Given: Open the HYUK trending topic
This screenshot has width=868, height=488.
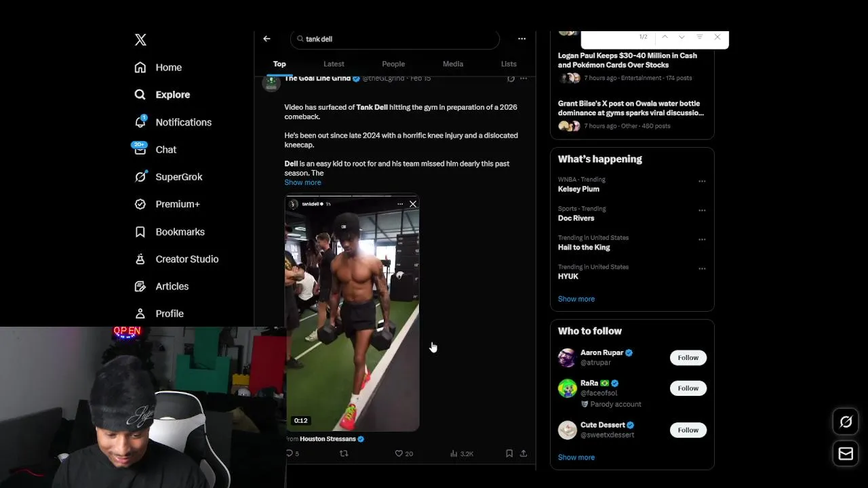Looking at the screenshot, I should [x=568, y=277].
